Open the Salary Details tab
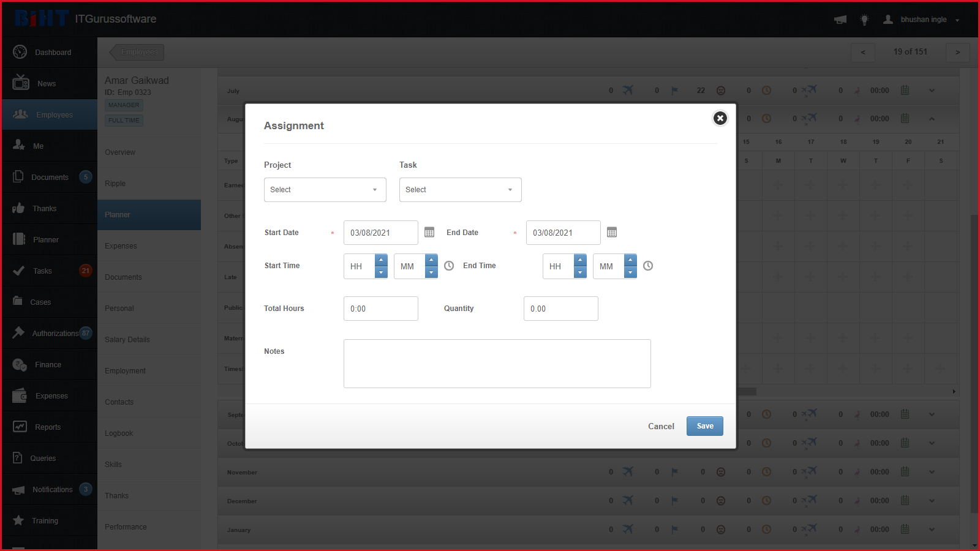 coord(149,340)
